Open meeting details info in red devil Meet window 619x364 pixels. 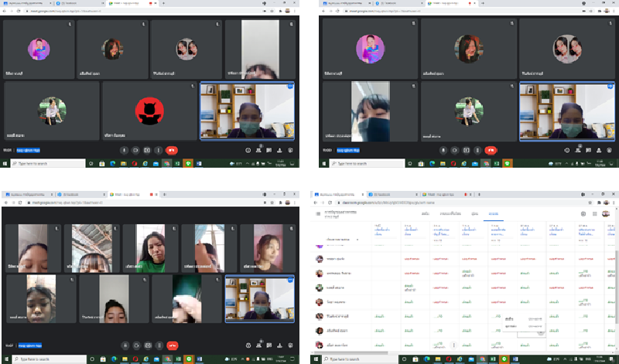pos(248,150)
